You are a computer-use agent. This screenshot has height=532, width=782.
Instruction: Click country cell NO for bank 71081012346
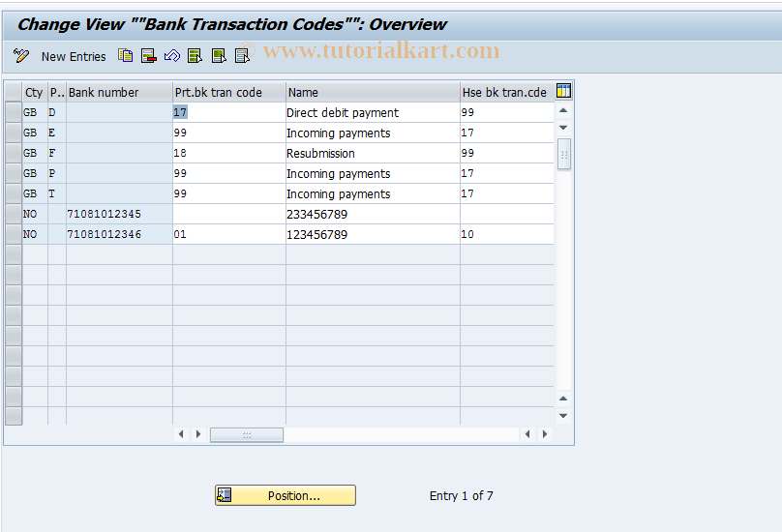(x=35, y=234)
